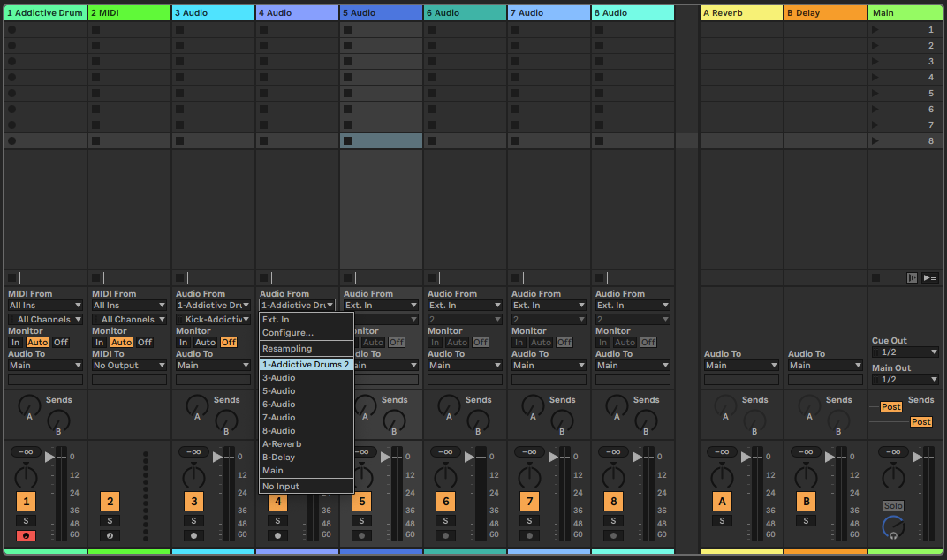Select the A Reverb track header

(741, 12)
